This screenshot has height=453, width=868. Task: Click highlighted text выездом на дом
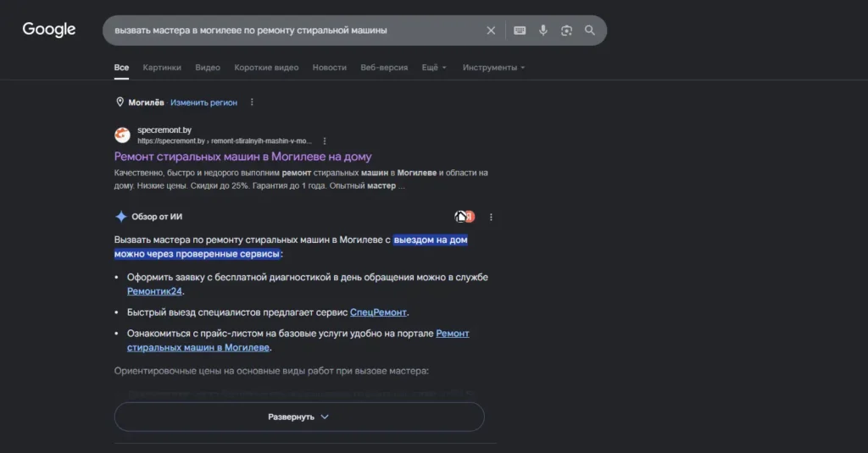click(x=431, y=240)
